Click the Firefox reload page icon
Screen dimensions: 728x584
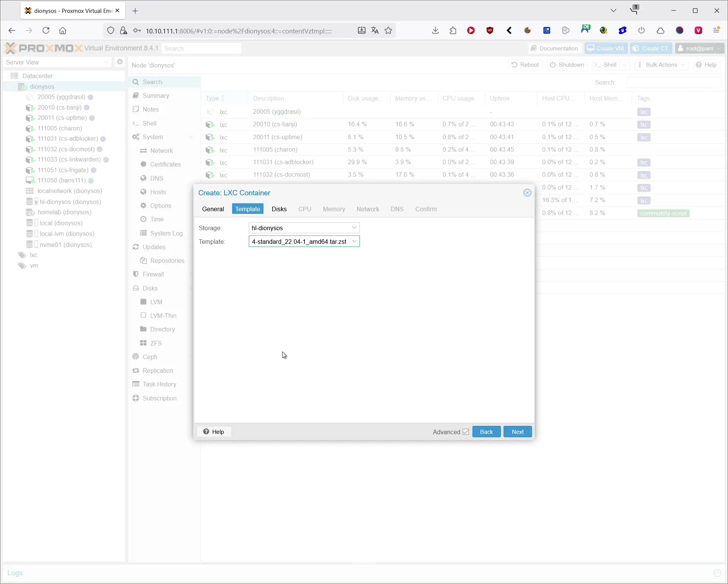tap(46, 31)
